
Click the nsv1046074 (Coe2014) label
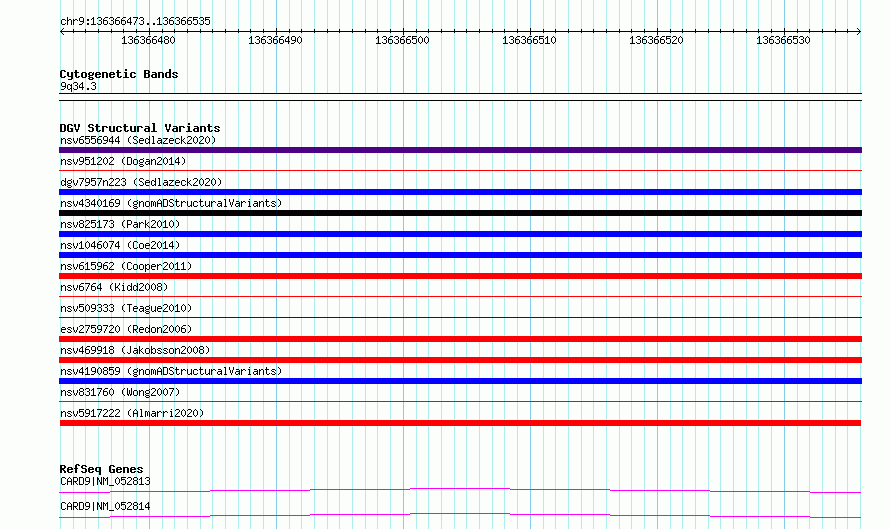tap(120, 245)
